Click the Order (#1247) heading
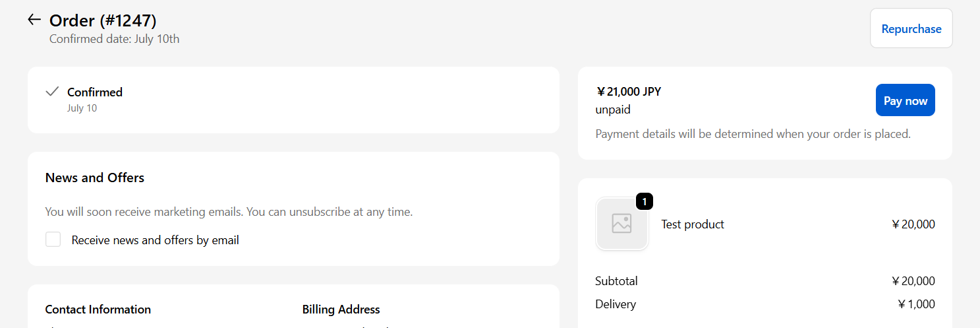 103,20
